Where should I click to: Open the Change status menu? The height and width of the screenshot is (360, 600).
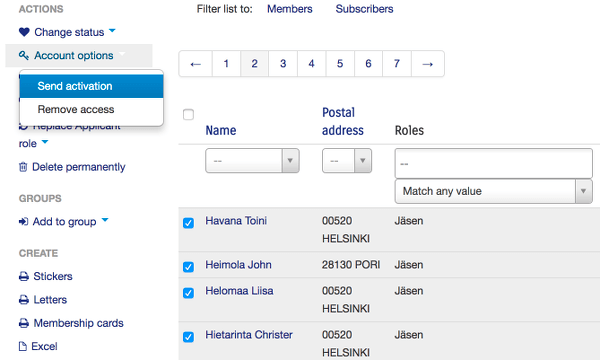click(x=69, y=32)
